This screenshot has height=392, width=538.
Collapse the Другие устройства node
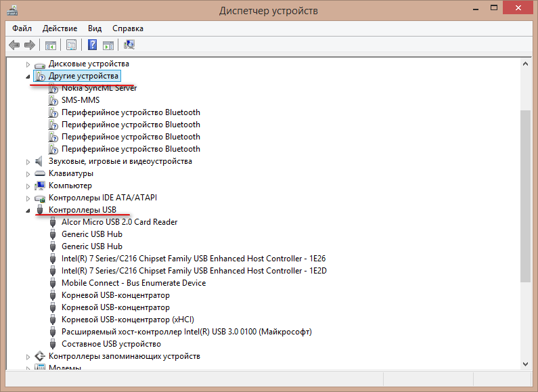[x=28, y=77]
